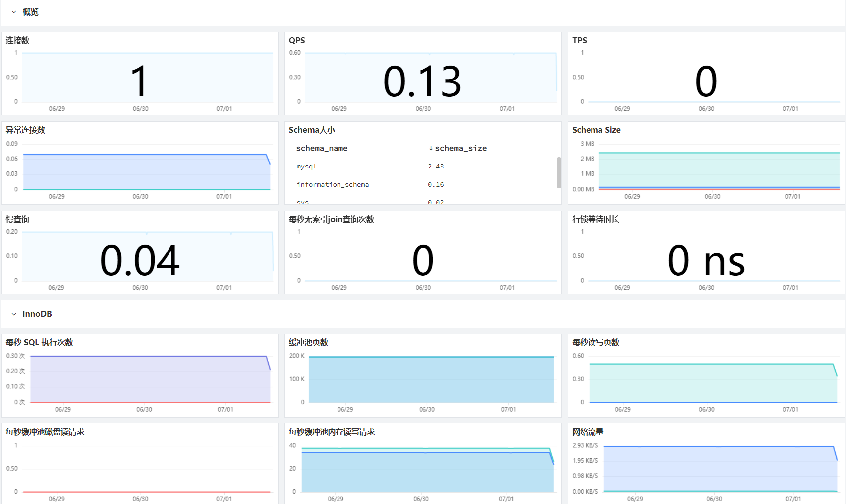Viewport: 846px width, 504px height.
Task: Click the 每秒读写页数 panel title
Action: tap(595, 342)
